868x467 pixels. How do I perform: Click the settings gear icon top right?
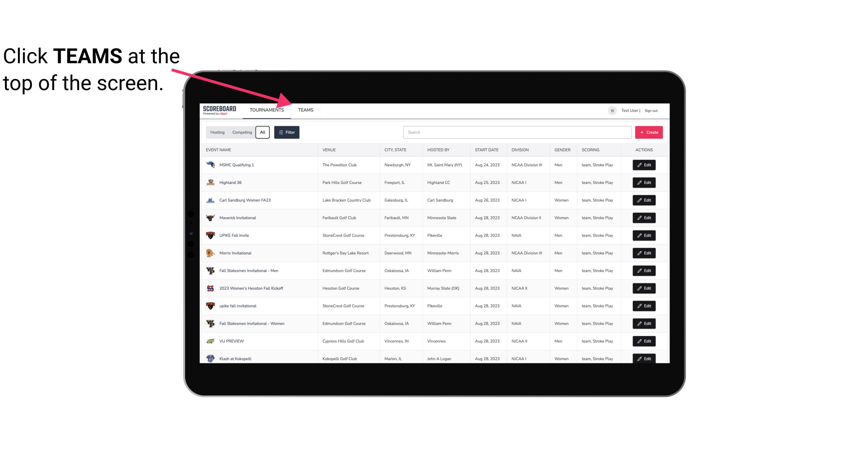611,110
